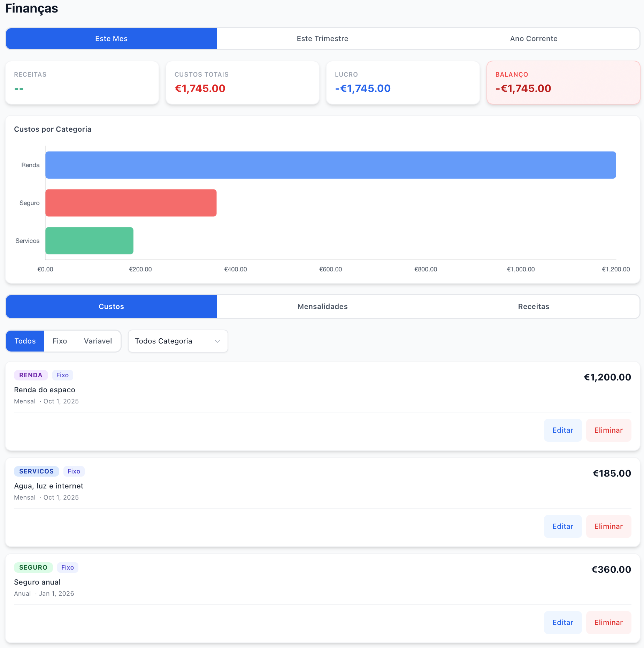Image resolution: width=644 pixels, height=648 pixels.
Task: Click the Anual · Jan 1, 2026 date
Action: tap(44, 594)
